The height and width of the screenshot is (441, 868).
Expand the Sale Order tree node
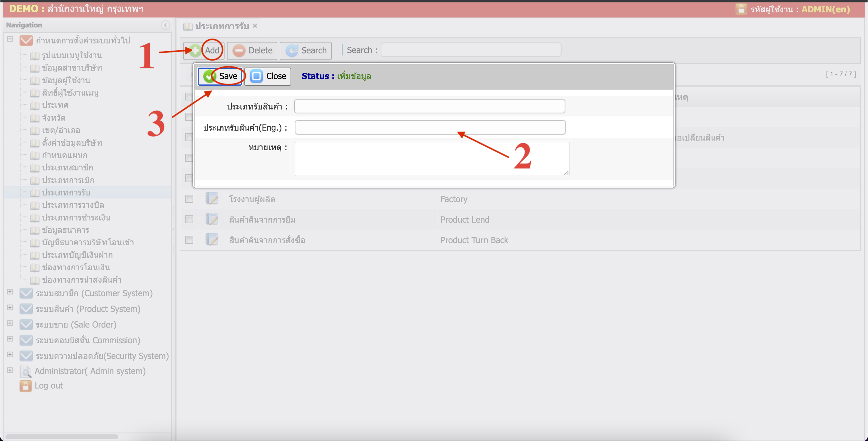tap(10, 323)
